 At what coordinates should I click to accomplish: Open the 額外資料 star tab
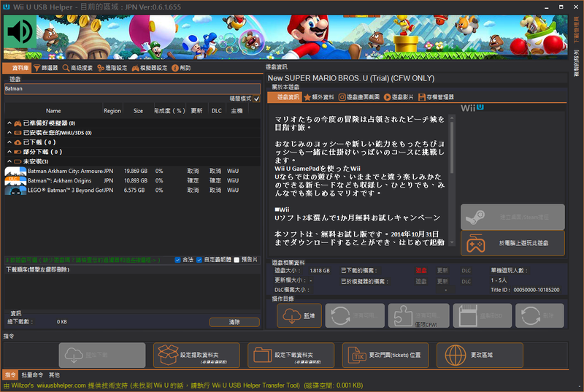[x=319, y=97]
